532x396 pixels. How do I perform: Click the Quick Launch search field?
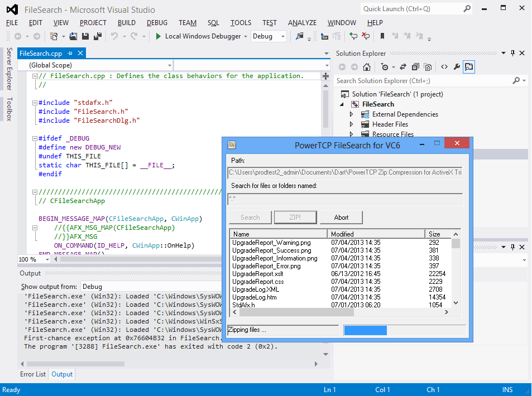(x=412, y=9)
